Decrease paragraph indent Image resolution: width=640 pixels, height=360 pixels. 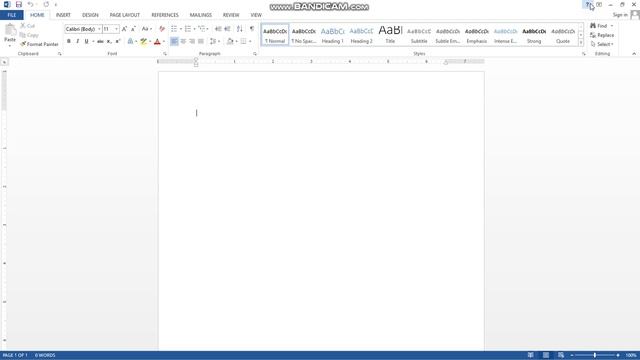(218, 29)
